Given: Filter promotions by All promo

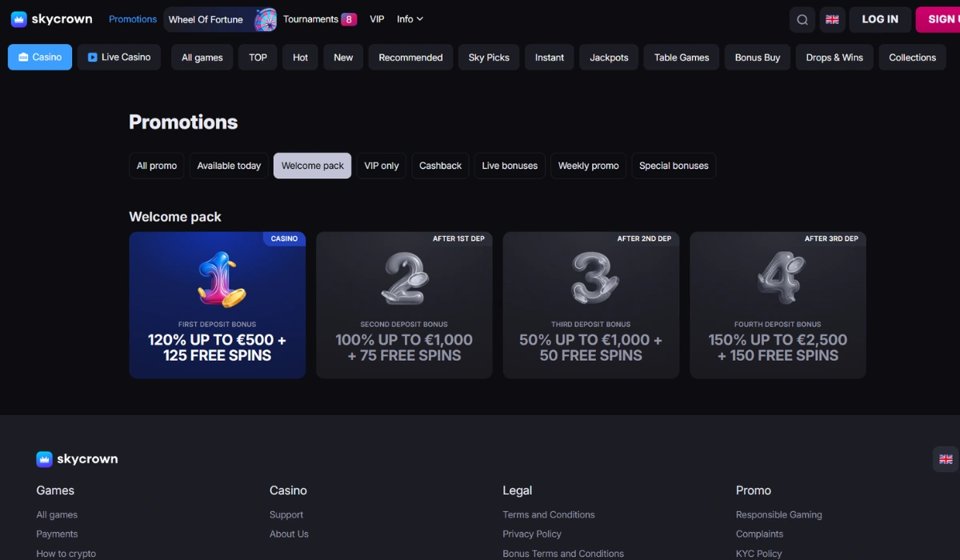Looking at the screenshot, I should 157,166.
